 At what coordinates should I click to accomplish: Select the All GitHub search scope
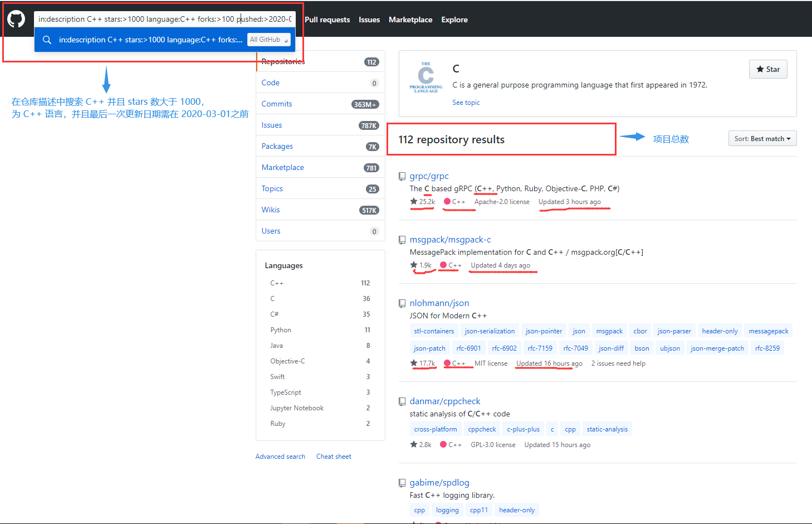click(269, 40)
